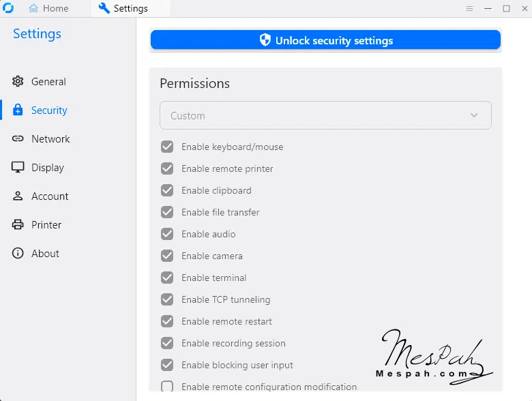This screenshot has height=401, width=532.
Task: Switch to the Home tab
Action: tap(48, 9)
